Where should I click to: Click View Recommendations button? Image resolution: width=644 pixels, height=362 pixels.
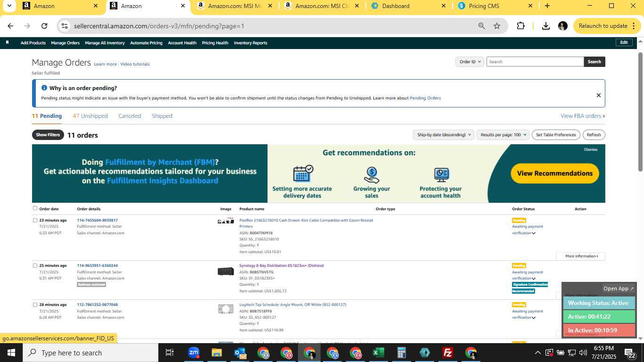[x=555, y=173]
